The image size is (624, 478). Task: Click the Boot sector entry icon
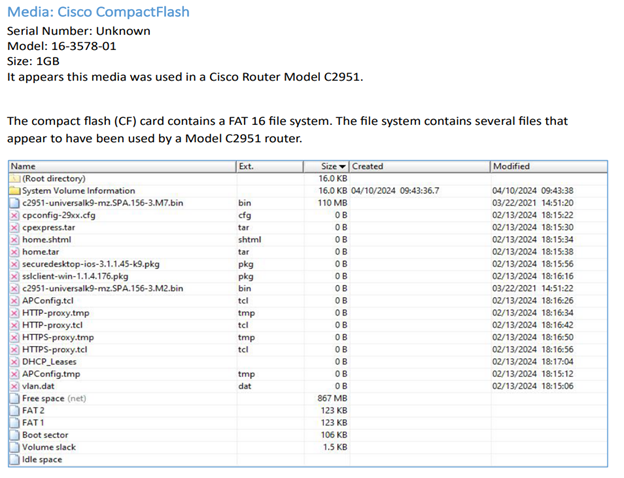click(x=15, y=435)
